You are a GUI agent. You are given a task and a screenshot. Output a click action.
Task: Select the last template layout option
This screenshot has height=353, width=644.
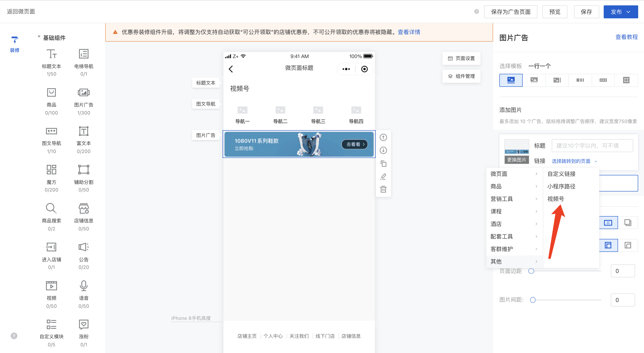pos(626,80)
